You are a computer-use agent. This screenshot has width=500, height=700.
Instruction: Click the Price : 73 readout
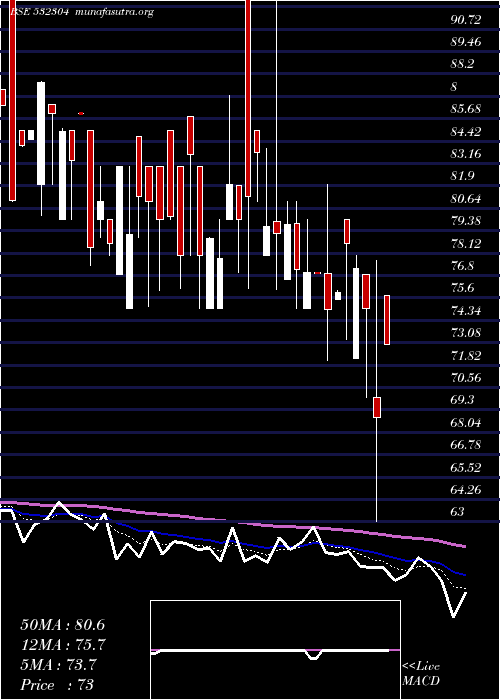pyautogui.click(x=57, y=685)
